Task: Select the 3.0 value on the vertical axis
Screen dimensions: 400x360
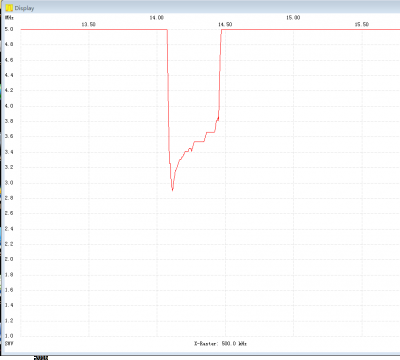Action: coord(9,183)
